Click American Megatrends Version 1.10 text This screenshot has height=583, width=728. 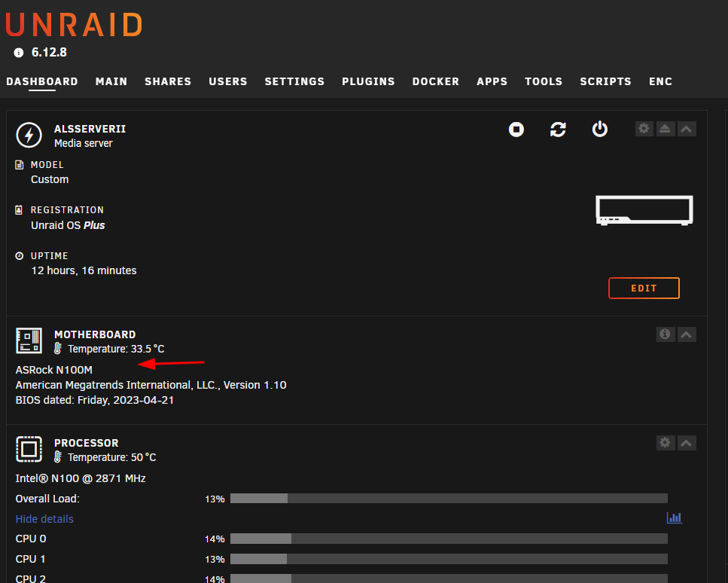click(x=151, y=385)
